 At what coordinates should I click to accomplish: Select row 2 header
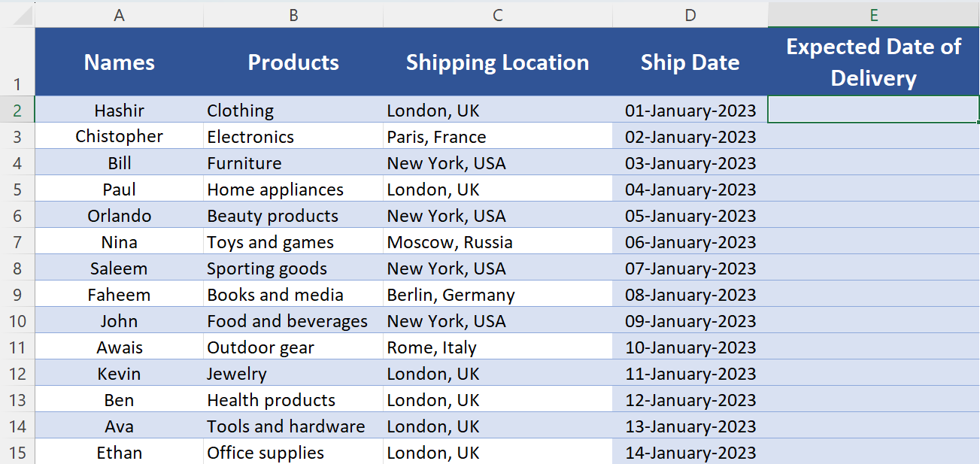click(x=17, y=111)
